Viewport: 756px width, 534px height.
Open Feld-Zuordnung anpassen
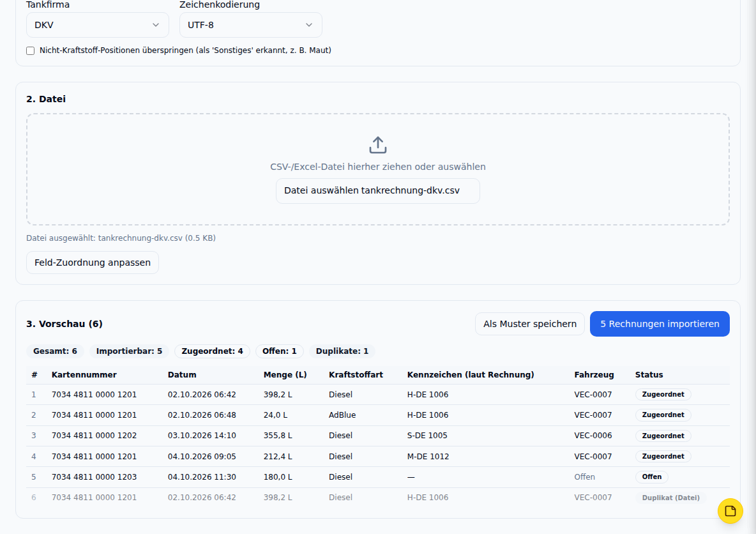(93, 263)
